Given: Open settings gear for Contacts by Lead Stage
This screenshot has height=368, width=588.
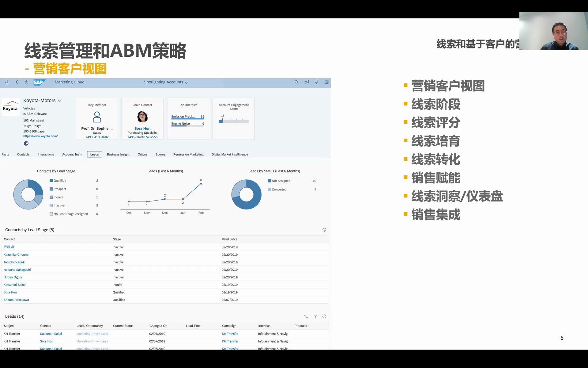Looking at the screenshot, I should (324, 229).
